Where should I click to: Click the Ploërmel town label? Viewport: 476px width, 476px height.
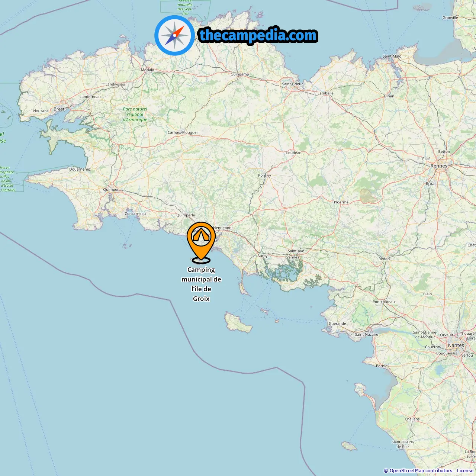[342, 202]
